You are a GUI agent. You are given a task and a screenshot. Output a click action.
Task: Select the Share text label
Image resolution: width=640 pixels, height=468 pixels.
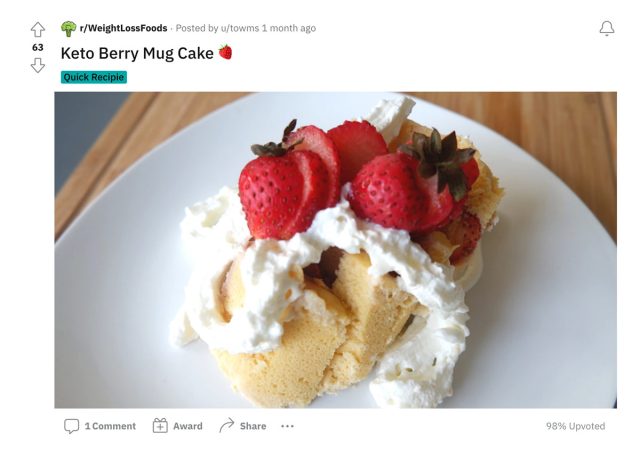253,426
